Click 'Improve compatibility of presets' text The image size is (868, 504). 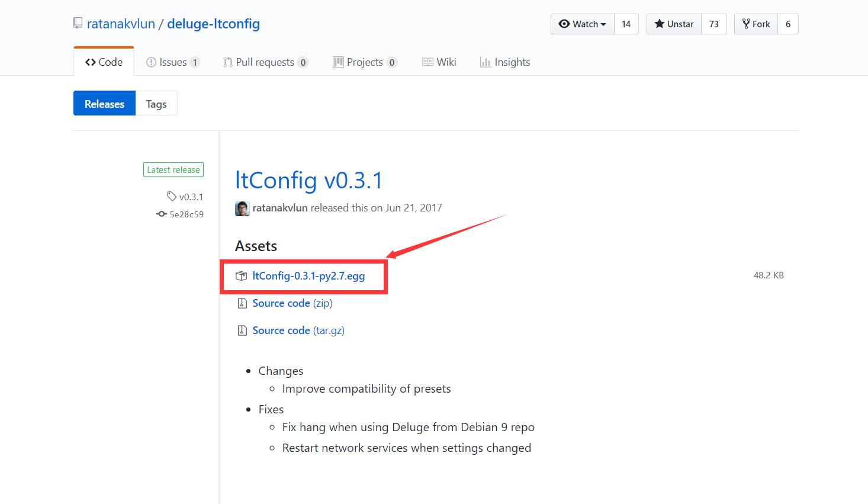[367, 389]
